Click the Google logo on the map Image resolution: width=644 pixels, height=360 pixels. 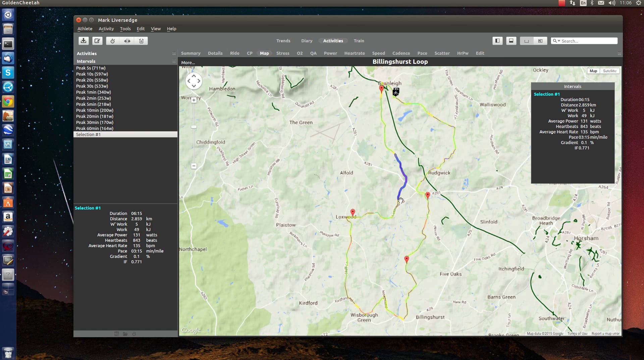tap(191, 330)
